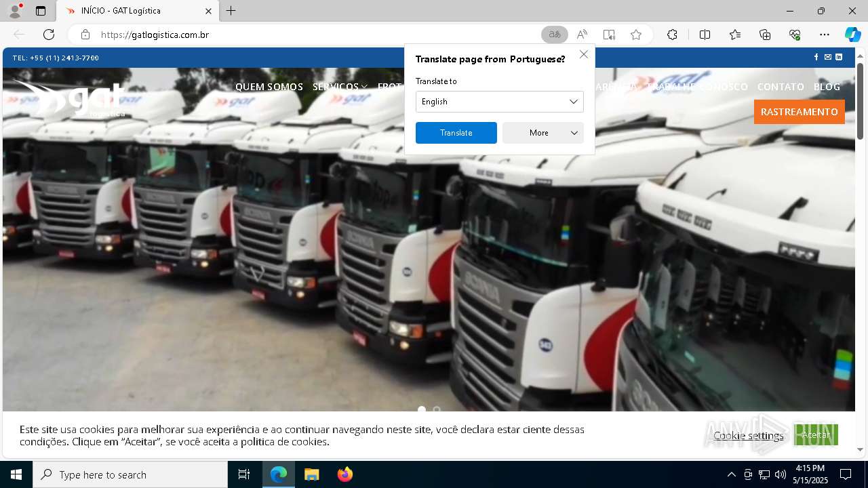Click Aceitar cookies button
Screen dimensions: 868x488
tap(816, 434)
